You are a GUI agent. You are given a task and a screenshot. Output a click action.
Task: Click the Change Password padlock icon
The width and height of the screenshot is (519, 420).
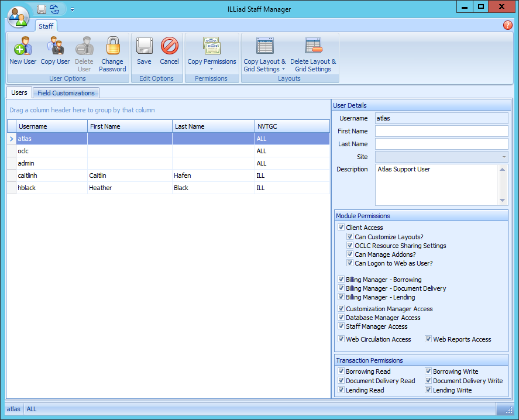click(112, 47)
